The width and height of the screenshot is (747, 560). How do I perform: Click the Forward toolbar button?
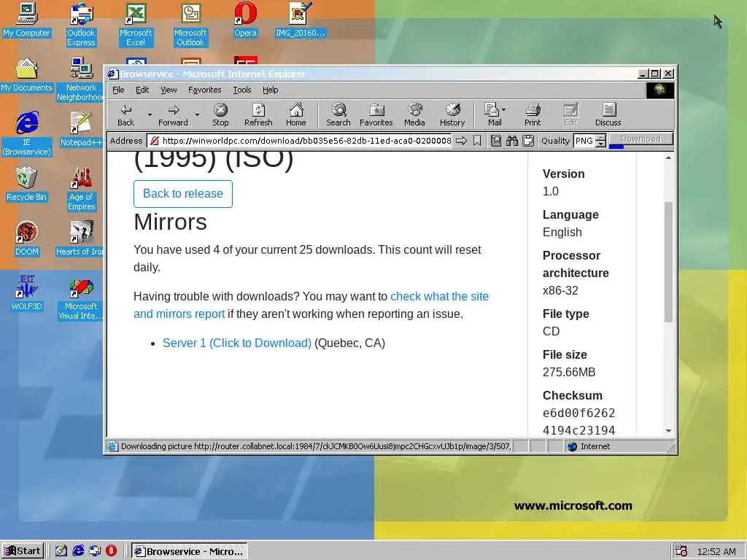[x=173, y=114]
